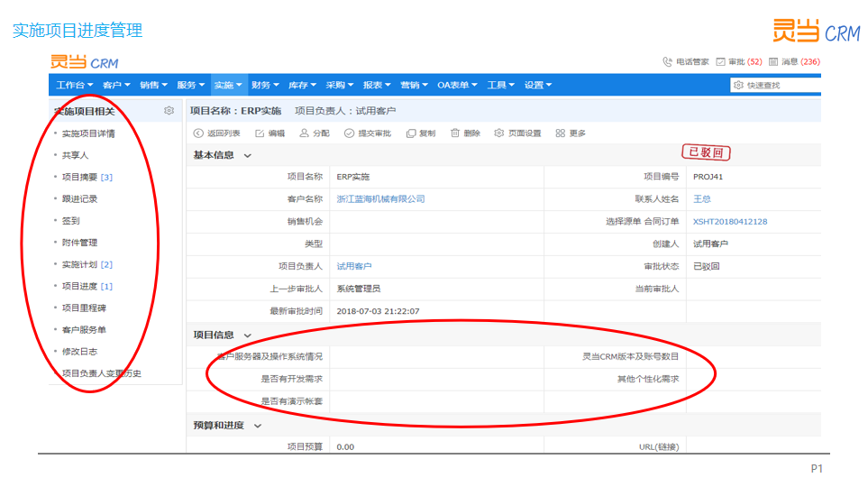Open the 工作台 dropdown menu
868x487 pixels.
74,85
